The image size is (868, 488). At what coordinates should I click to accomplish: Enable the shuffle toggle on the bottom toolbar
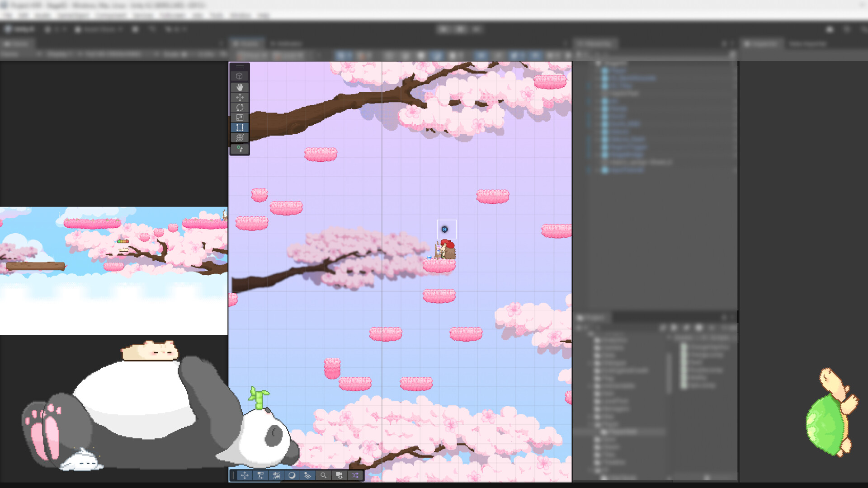[x=354, y=476]
